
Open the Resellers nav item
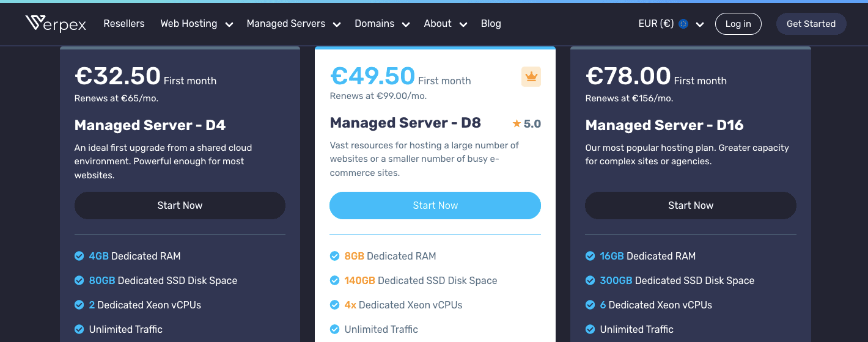[124, 24]
